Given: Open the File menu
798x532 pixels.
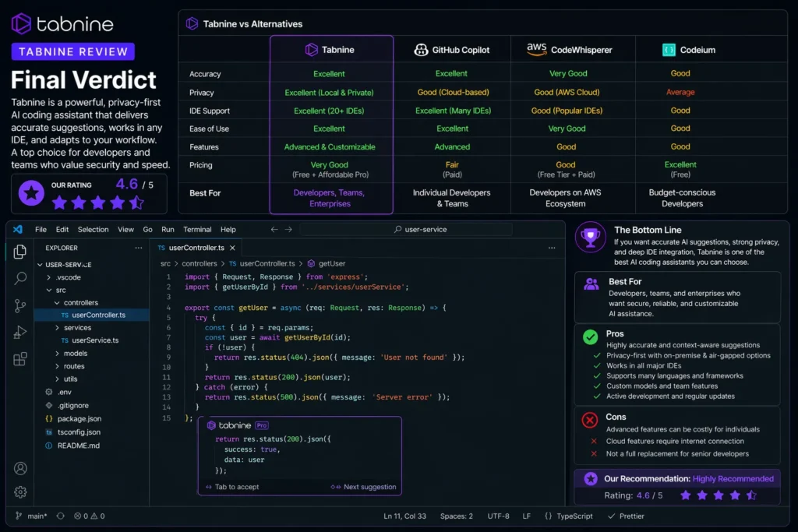Looking at the screenshot, I should click(41, 229).
